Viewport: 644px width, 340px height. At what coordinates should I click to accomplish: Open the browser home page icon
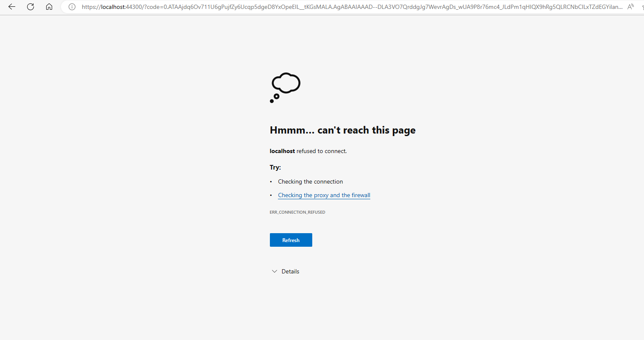(49, 7)
